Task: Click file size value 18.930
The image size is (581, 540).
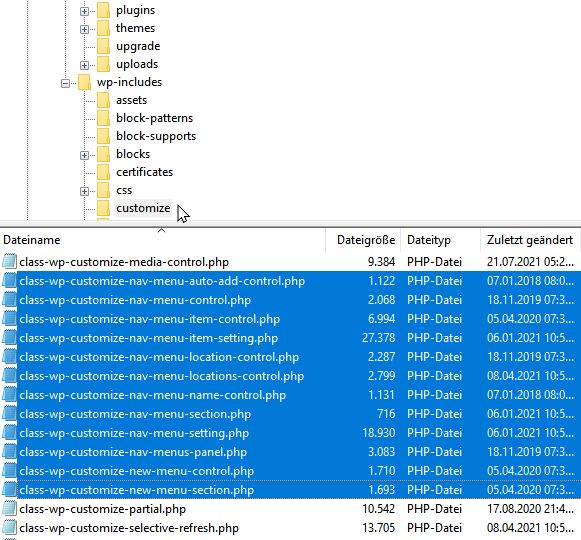Action: click(378, 433)
